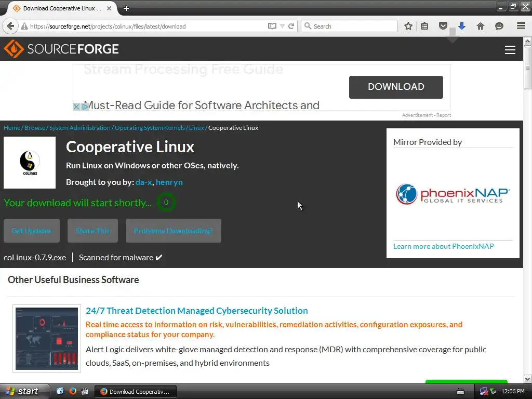
Task: Open da-x author profile link
Action: click(x=143, y=182)
